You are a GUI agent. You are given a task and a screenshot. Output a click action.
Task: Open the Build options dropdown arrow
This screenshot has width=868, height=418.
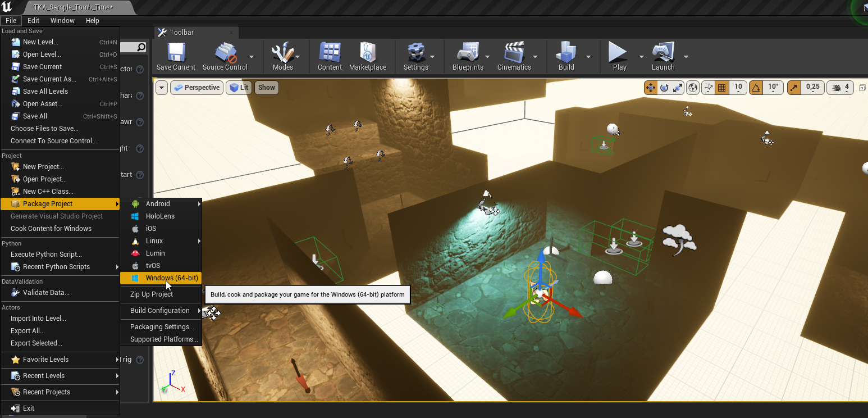[588, 57]
